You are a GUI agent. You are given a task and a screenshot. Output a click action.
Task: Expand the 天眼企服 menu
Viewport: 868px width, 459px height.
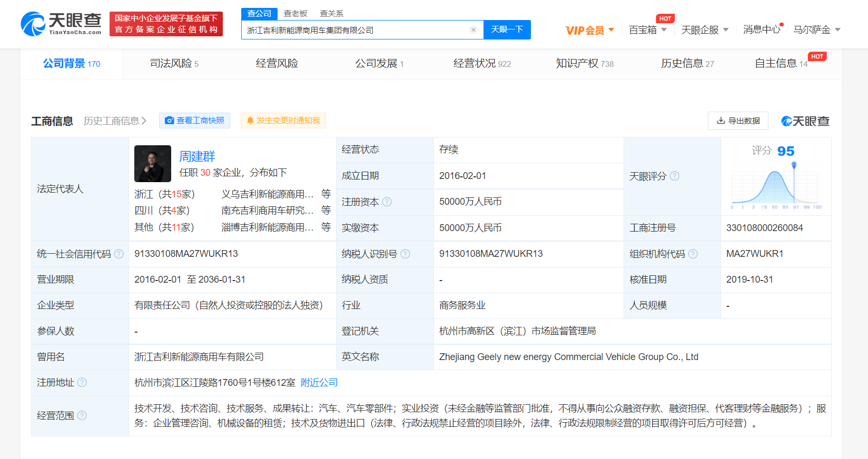click(x=704, y=30)
